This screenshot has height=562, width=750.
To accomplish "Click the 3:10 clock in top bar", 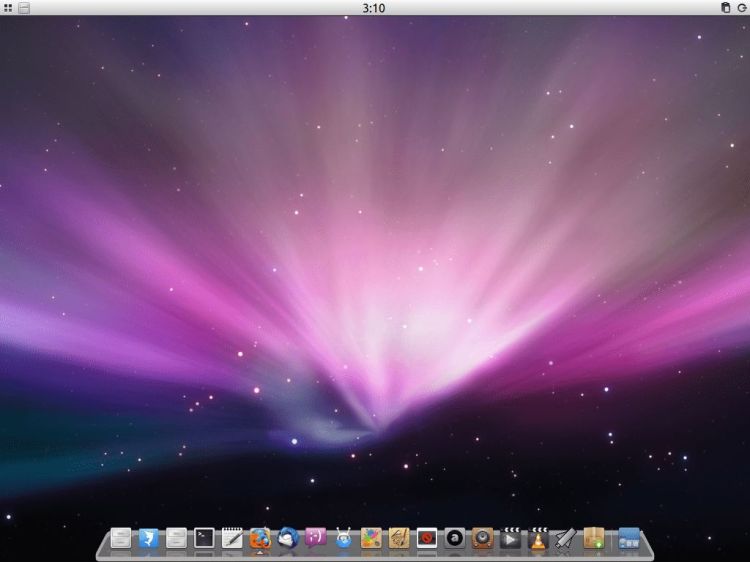I will point(374,8).
